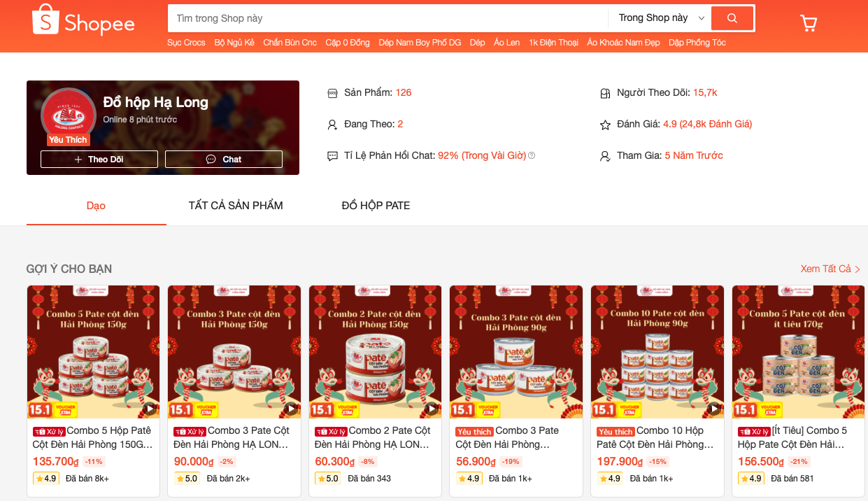Play video on Combo 5 Pate 150g thumbnail

(149, 409)
